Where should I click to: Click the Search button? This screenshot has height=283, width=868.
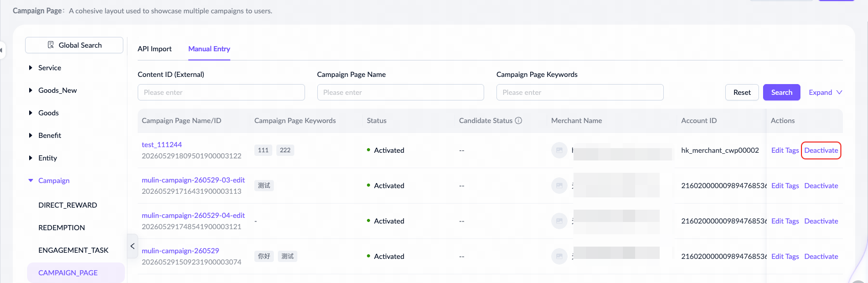782,92
